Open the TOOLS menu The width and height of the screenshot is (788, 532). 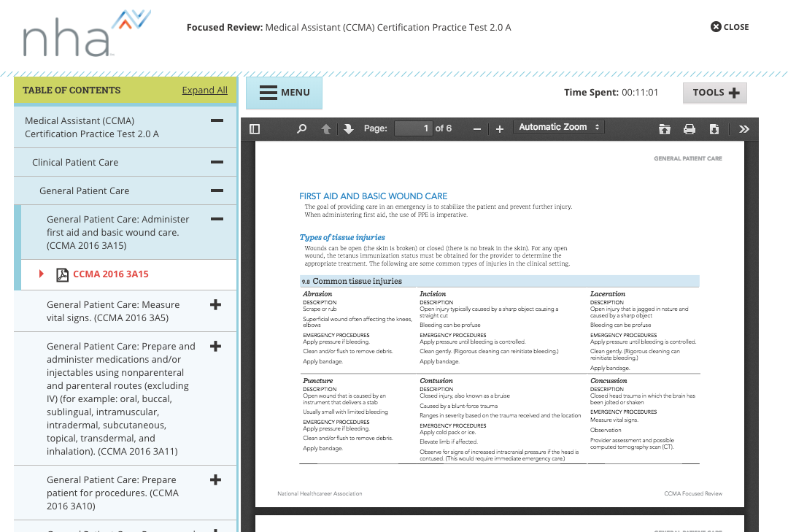coord(714,93)
